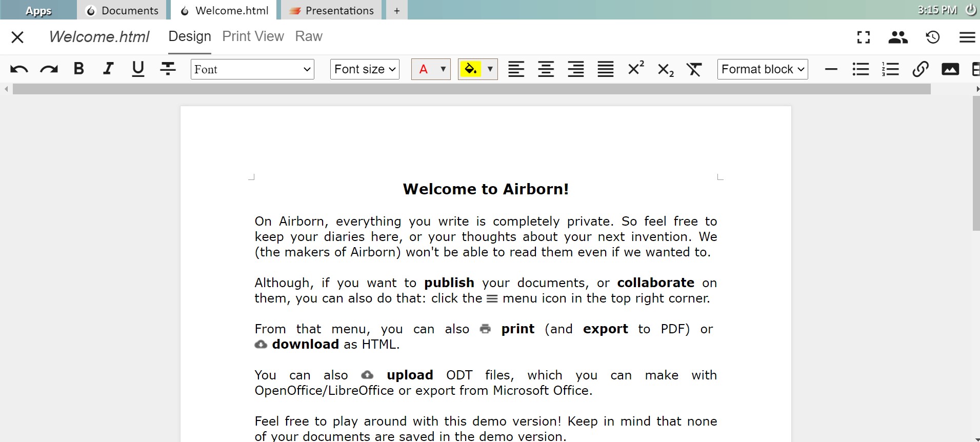This screenshot has height=442, width=980.
Task: Toggle underline formatting
Action: tap(138, 69)
